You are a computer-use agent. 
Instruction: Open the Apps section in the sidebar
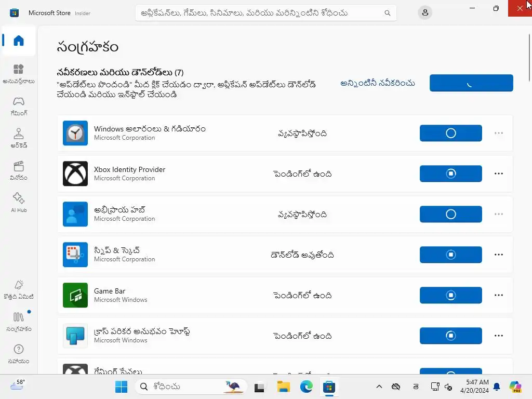click(19, 74)
